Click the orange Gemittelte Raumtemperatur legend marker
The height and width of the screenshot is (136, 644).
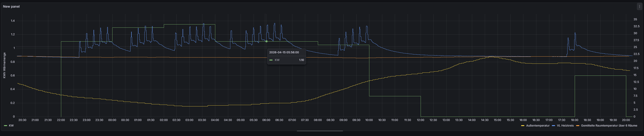point(577,126)
